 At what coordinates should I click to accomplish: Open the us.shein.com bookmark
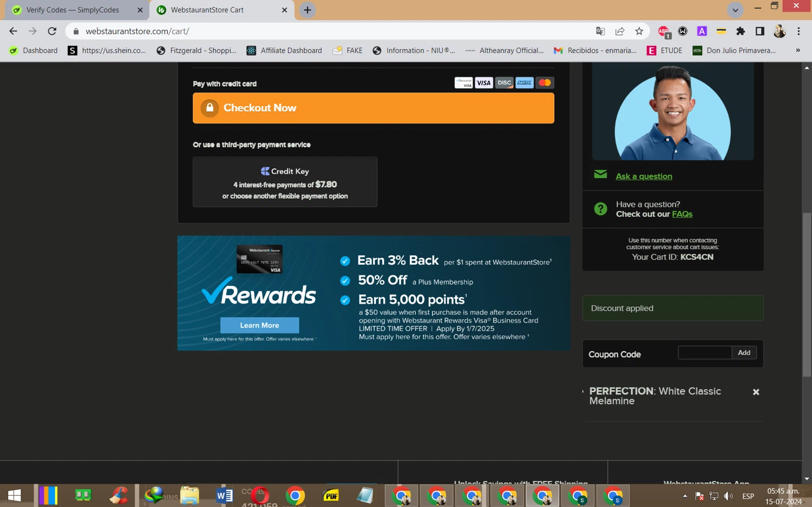(107, 50)
